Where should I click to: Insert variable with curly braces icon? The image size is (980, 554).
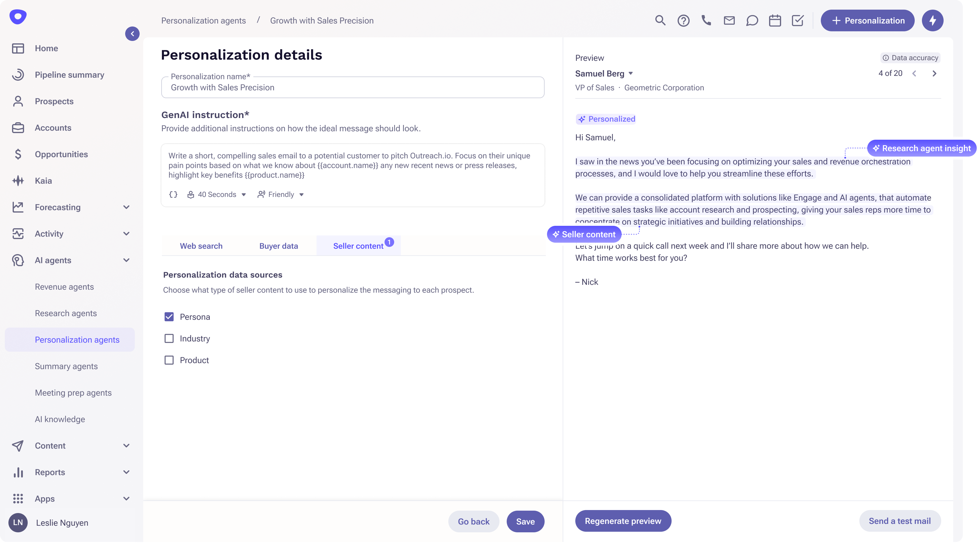click(173, 195)
